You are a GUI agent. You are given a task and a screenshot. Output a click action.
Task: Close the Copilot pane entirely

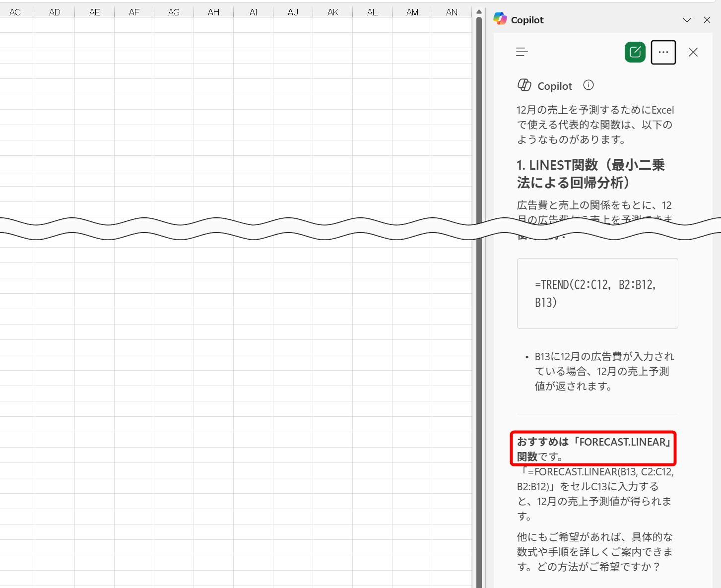tap(707, 20)
